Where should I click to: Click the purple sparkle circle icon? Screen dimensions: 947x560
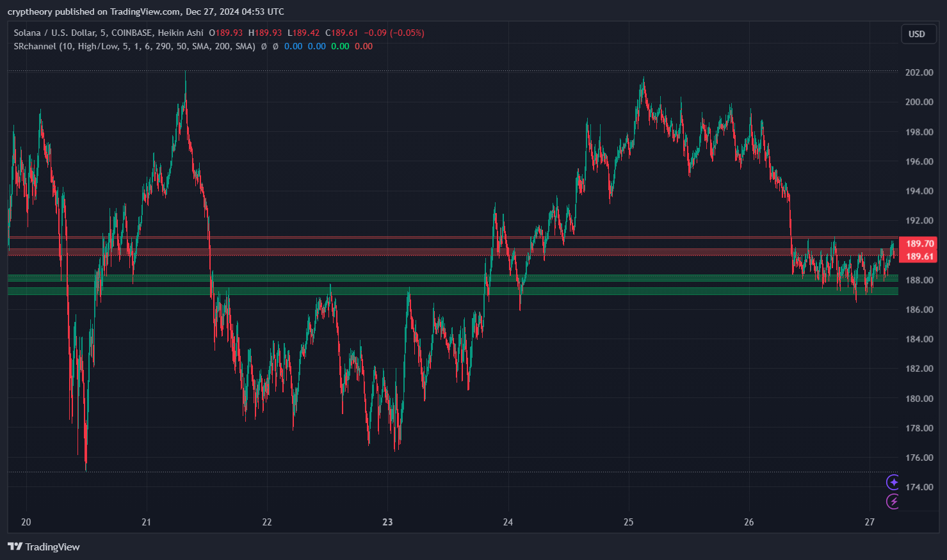coord(893,482)
